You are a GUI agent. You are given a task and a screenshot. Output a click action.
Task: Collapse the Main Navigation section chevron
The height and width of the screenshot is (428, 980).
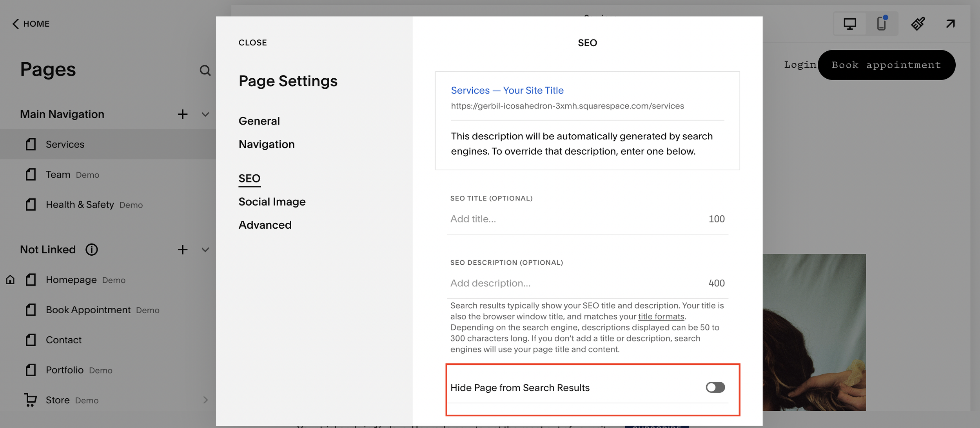(205, 114)
